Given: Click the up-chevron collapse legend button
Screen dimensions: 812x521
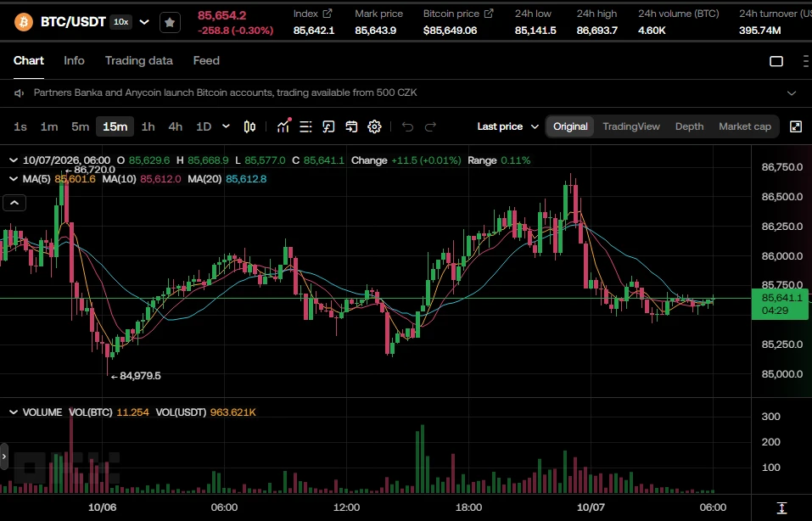Looking at the screenshot, I should click(14, 203).
